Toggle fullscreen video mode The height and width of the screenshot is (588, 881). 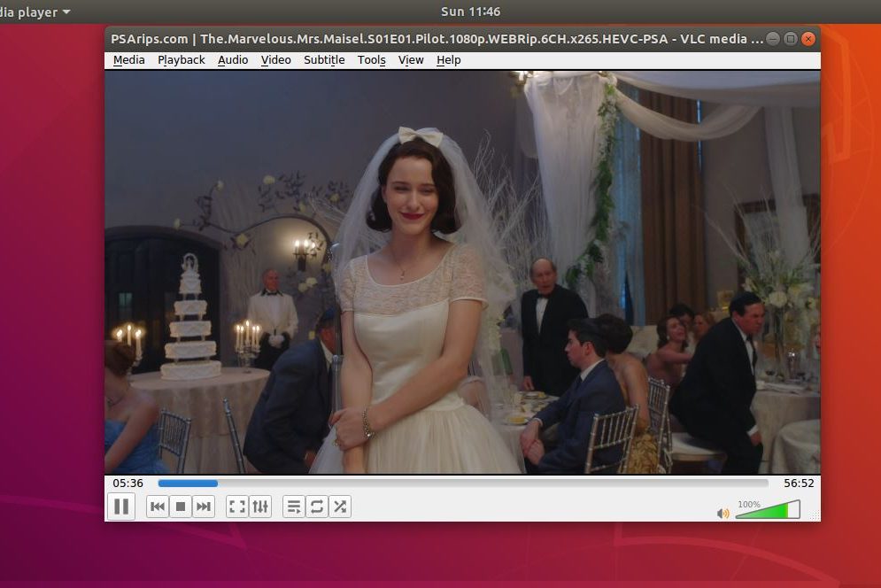coord(236,507)
